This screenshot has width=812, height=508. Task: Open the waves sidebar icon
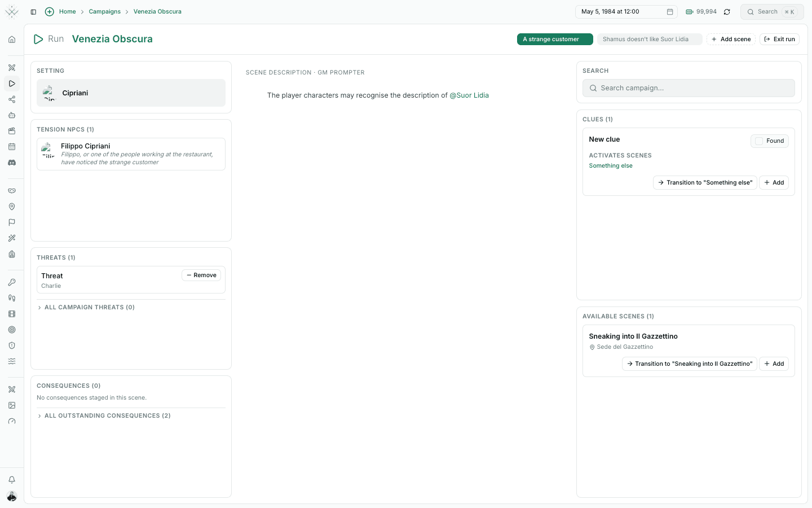[x=12, y=361]
